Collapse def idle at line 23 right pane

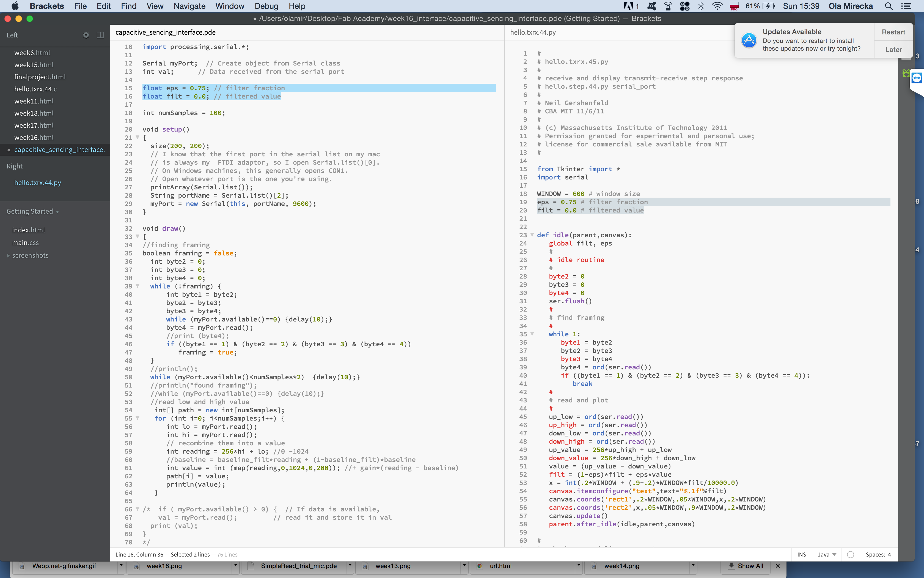tap(532, 235)
